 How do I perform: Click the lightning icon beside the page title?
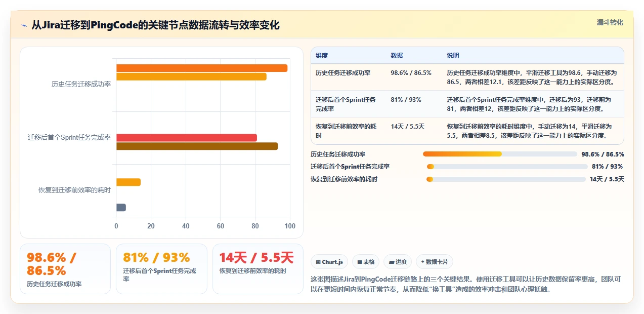24,25
